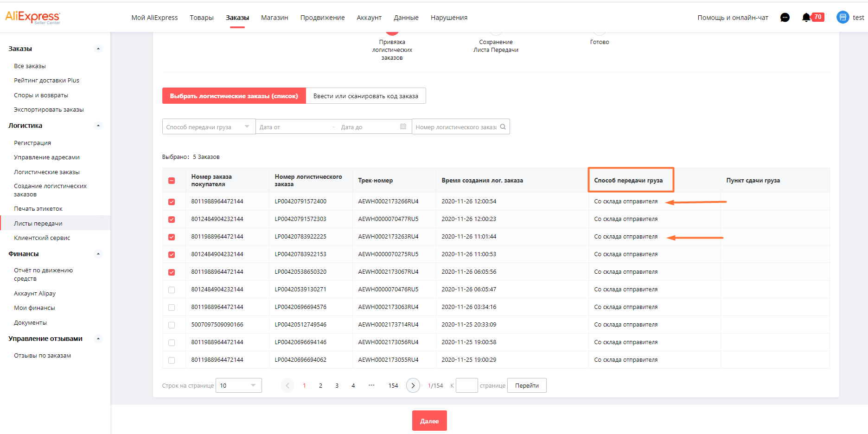Collapse the Заказы sidebar section
Screen dimensions: 868x434
point(98,49)
